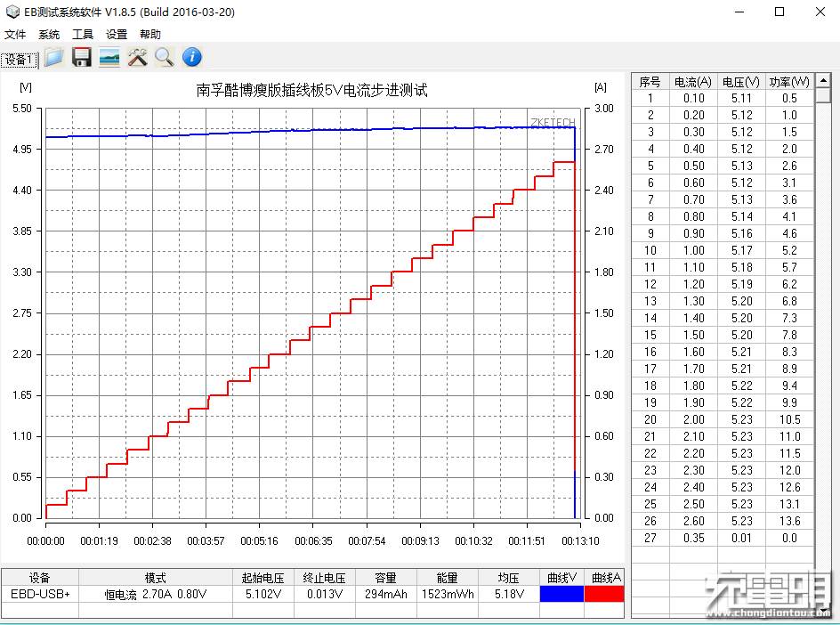Click the 容量 summary header
The width and height of the screenshot is (840, 625).
coord(385,578)
